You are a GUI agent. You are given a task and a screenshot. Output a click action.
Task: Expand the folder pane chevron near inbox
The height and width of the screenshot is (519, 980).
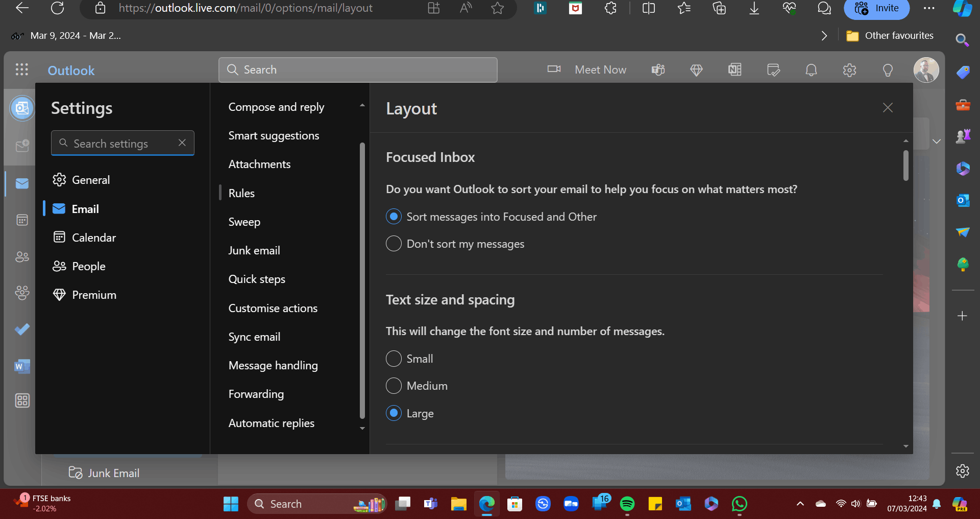coord(937,141)
